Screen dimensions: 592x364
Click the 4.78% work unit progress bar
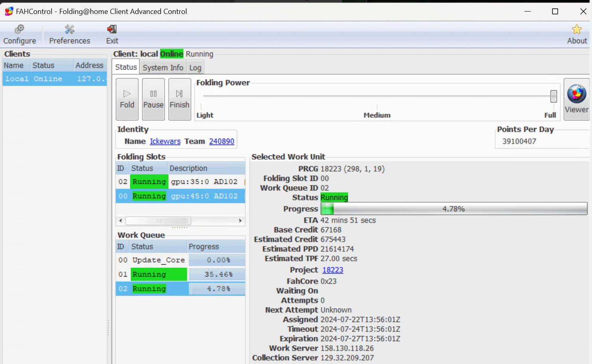point(454,209)
